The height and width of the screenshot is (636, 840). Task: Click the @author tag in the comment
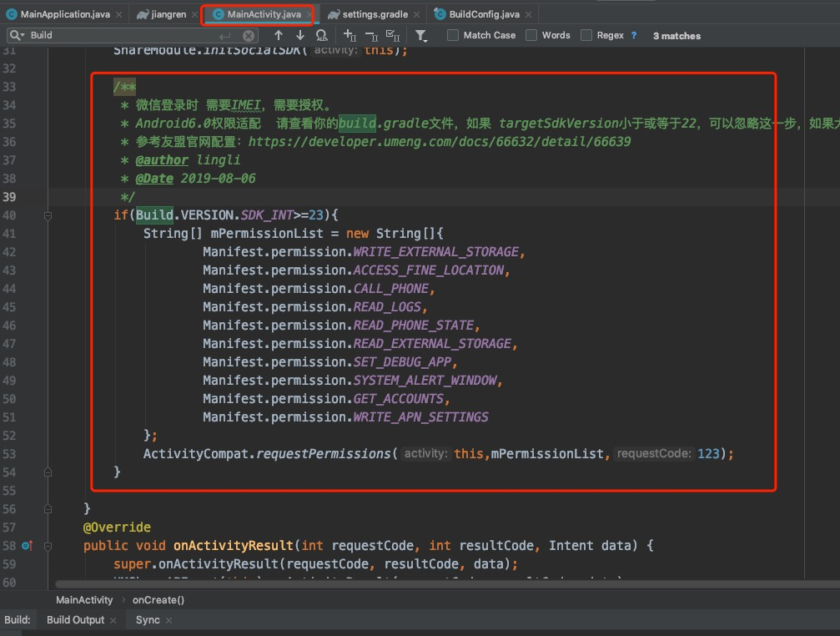click(162, 160)
